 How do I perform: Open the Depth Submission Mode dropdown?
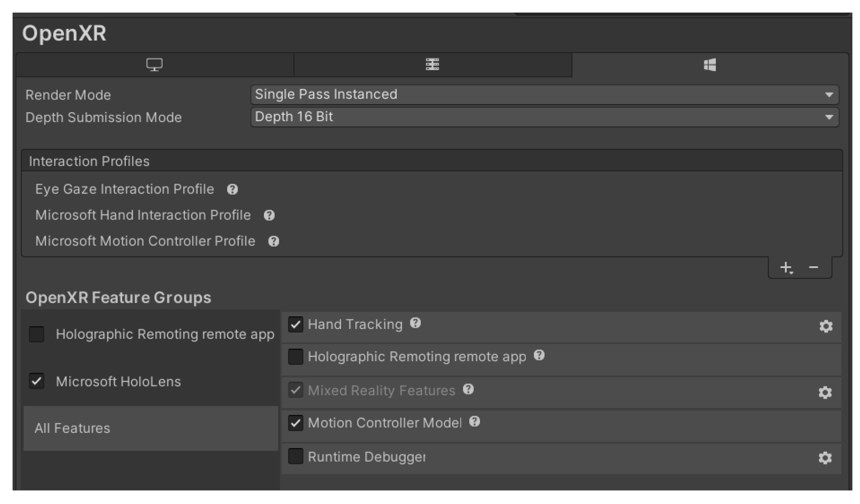pos(545,117)
